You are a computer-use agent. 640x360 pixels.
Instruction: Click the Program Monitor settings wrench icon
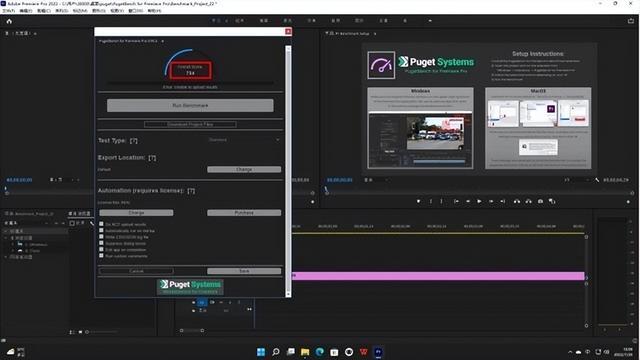pos(597,180)
